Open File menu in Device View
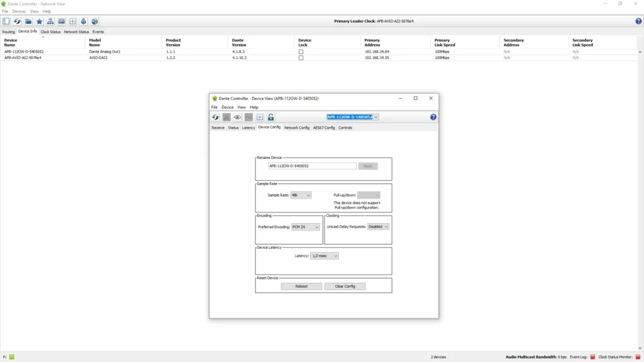644x362 pixels. (214, 107)
